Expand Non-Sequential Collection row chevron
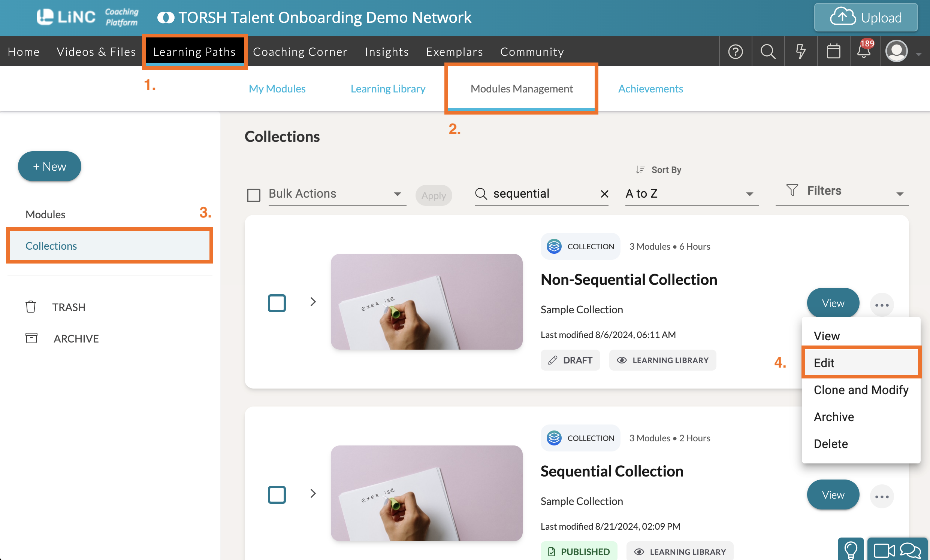 click(313, 302)
